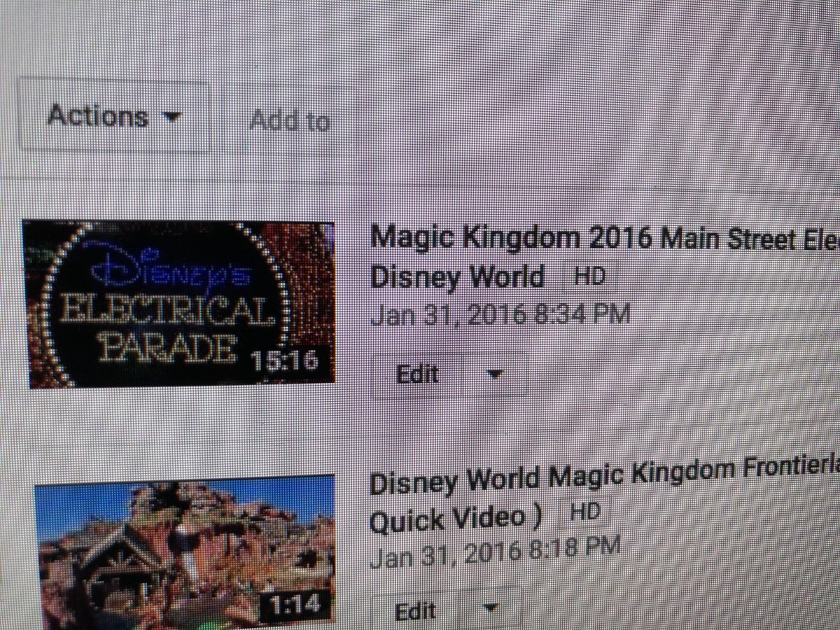Click the 15:16 duration label on thumbnail
The image size is (840, 630).
285,362
